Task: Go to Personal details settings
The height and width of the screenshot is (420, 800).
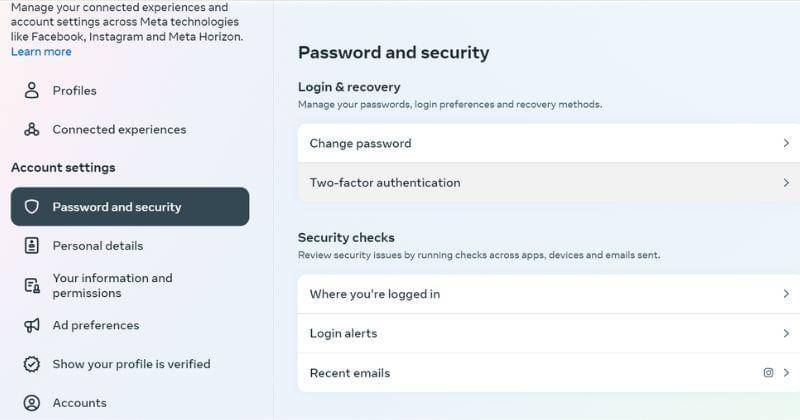Action: click(x=98, y=246)
